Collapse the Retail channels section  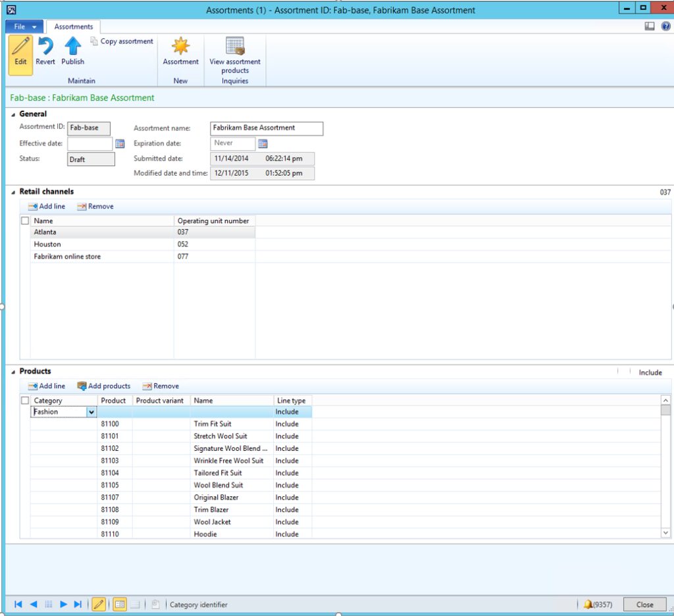click(x=13, y=192)
